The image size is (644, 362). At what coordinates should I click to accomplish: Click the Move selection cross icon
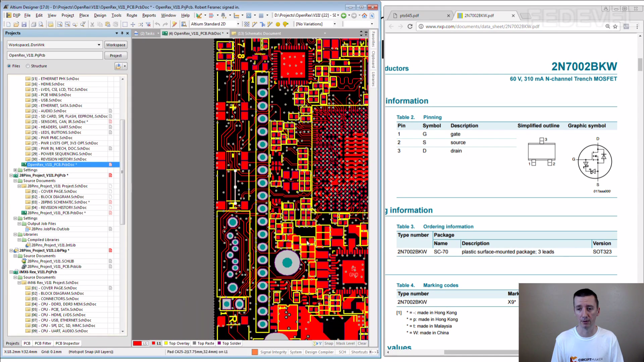pos(133,24)
